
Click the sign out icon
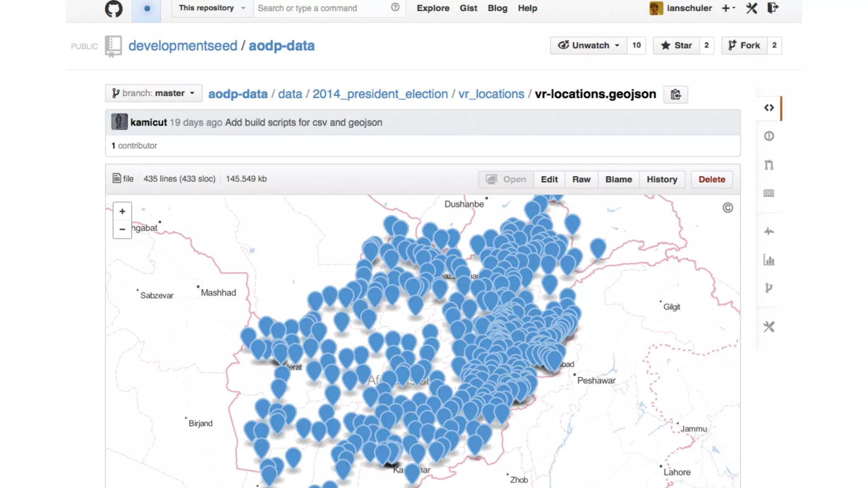[x=773, y=8]
